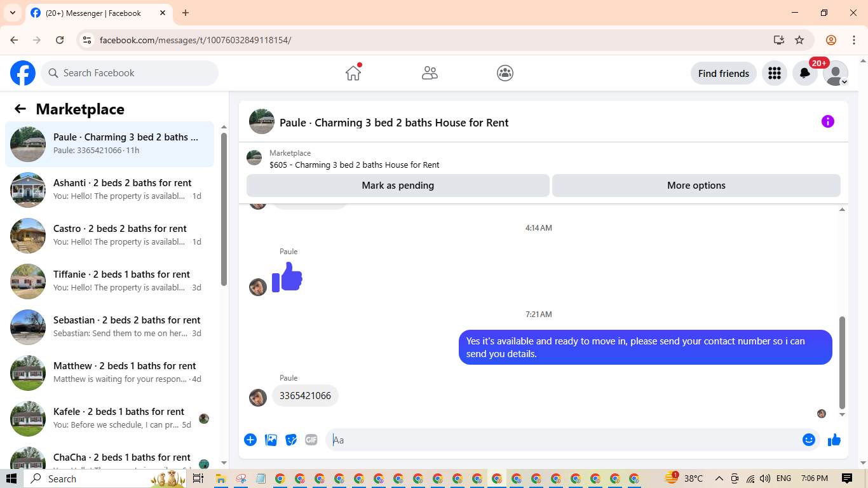Reload the page in Chrome
Viewport: 868px width, 488px height.
[x=60, y=40]
